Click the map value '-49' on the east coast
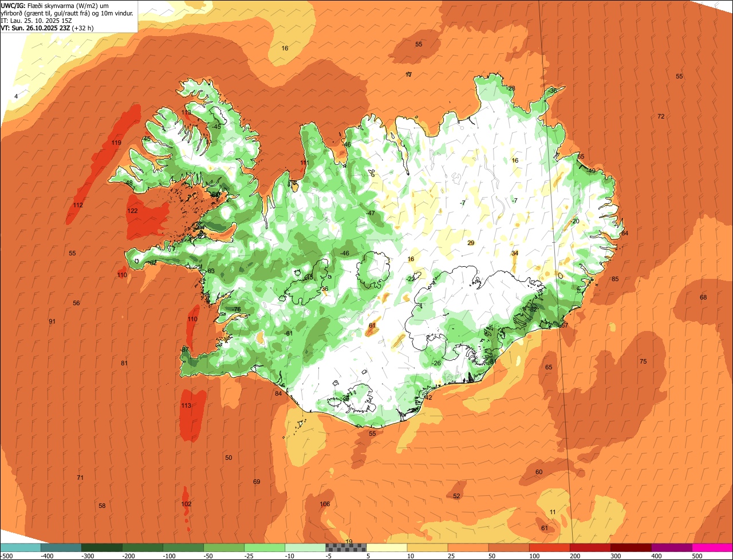The width and height of the screenshot is (733, 560). click(x=591, y=171)
